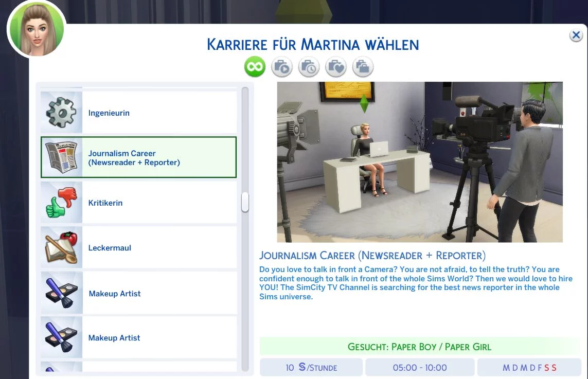Select Journalism Career (Newsreader + Reporter) entry
588x379 pixels.
pyautogui.click(x=134, y=158)
